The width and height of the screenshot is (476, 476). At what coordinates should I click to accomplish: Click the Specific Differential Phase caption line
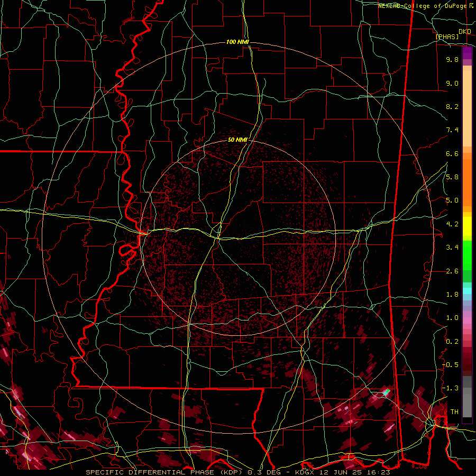[x=237, y=472]
